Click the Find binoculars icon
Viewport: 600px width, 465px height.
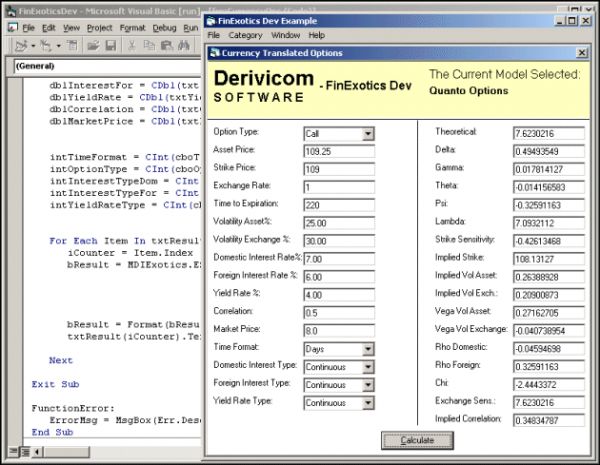pyautogui.click(x=184, y=46)
